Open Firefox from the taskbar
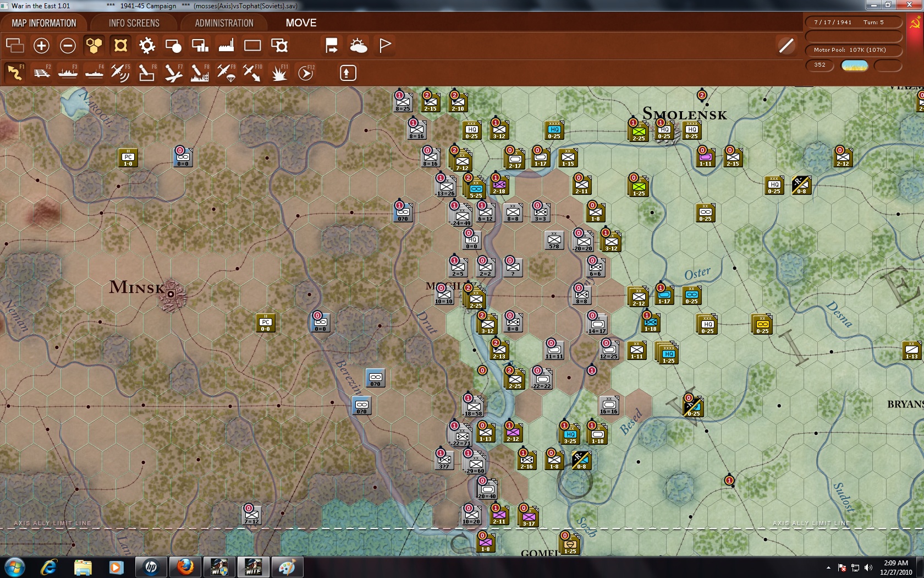The width and height of the screenshot is (924, 578). [x=185, y=567]
